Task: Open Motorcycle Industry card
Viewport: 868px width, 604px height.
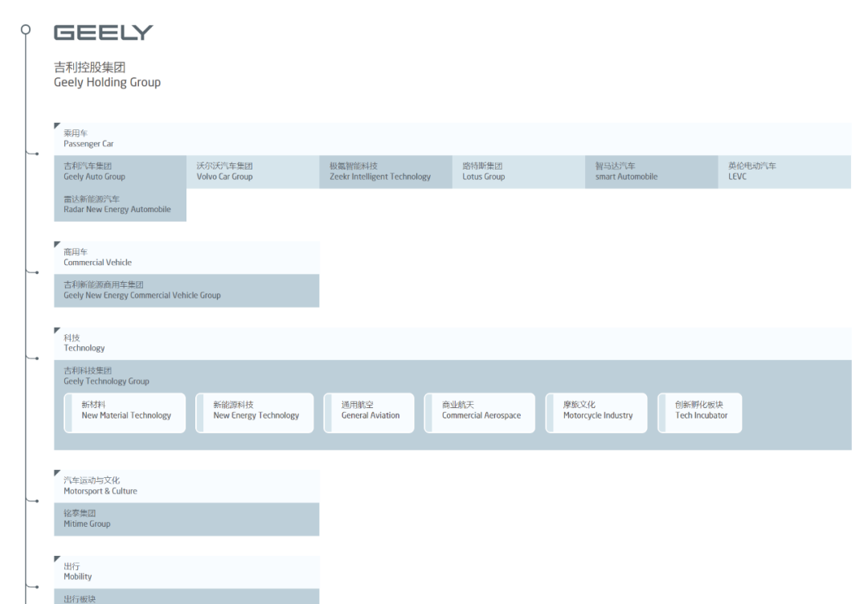Action: click(596, 413)
